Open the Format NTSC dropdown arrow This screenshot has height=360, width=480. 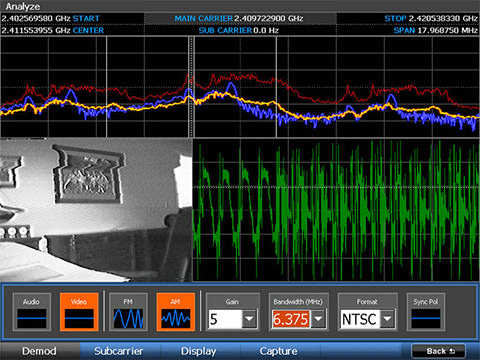(387, 319)
